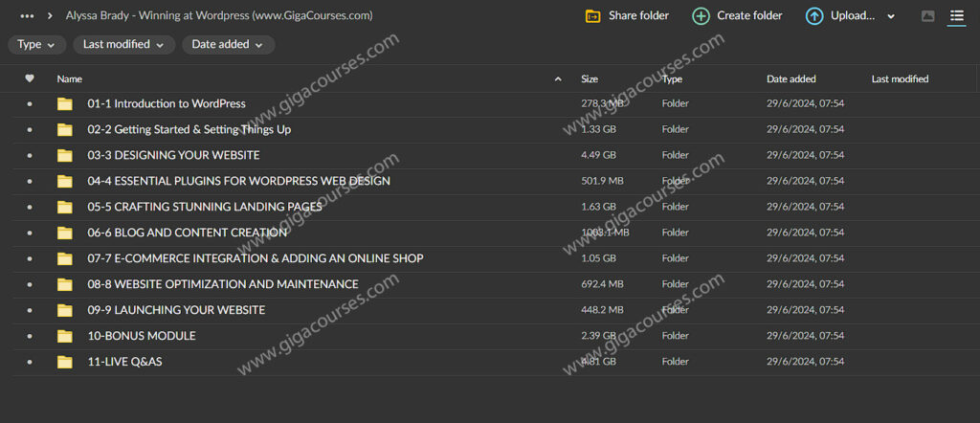
Task: Click folder icon next to 10-BONUS MODULE
Action: click(x=64, y=336)
